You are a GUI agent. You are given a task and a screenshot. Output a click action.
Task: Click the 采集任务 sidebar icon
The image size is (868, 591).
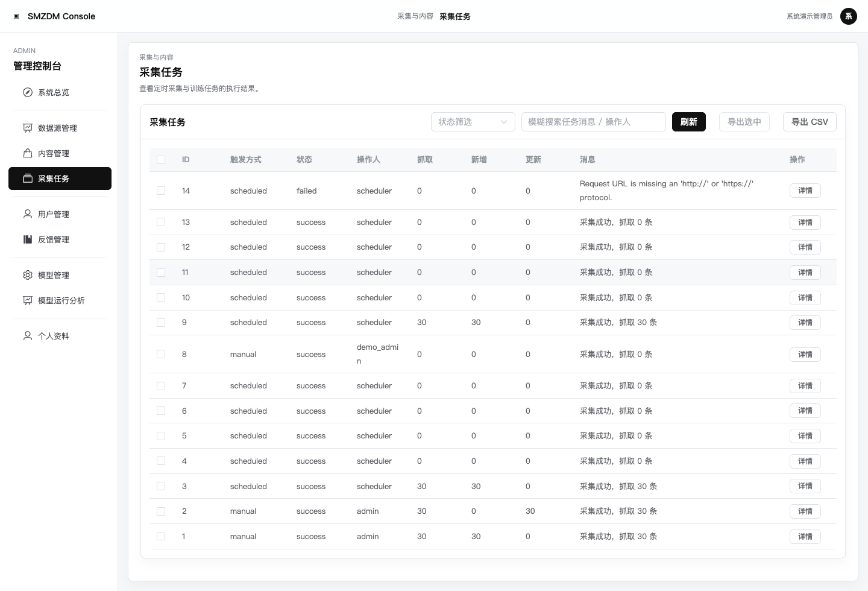tap(28, 179)
